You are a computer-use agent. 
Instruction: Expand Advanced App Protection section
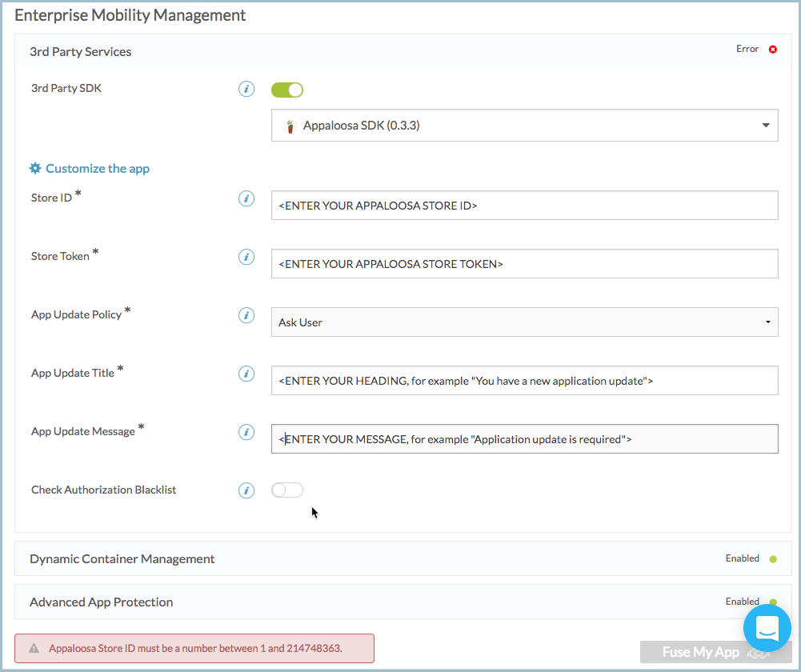pyautogui.click(x=403, y=602)
